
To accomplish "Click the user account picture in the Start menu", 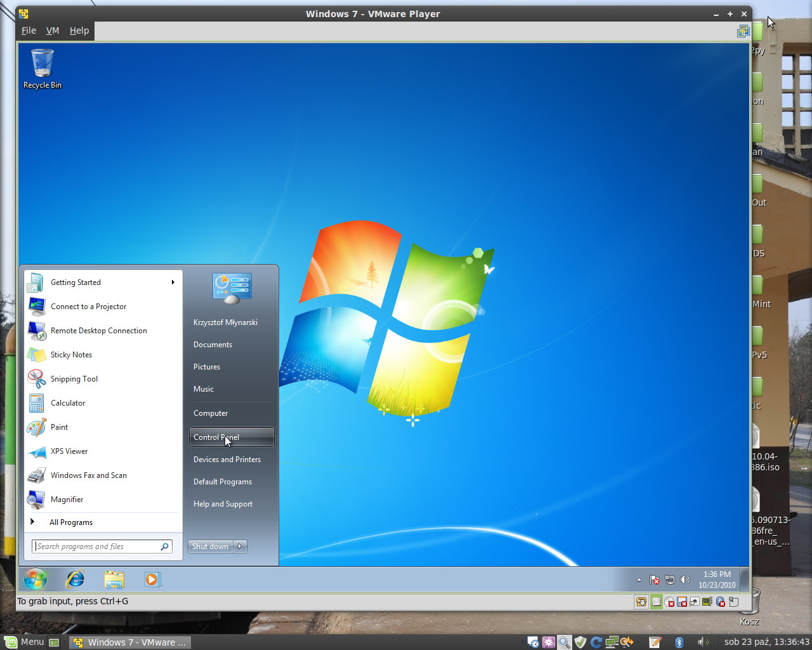I will click(232, 288).
